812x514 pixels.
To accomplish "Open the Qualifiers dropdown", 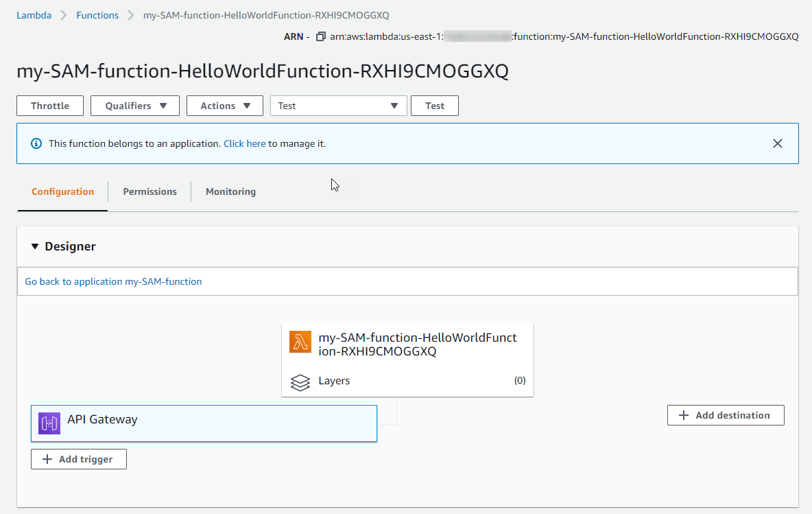I will click(135, 106).
